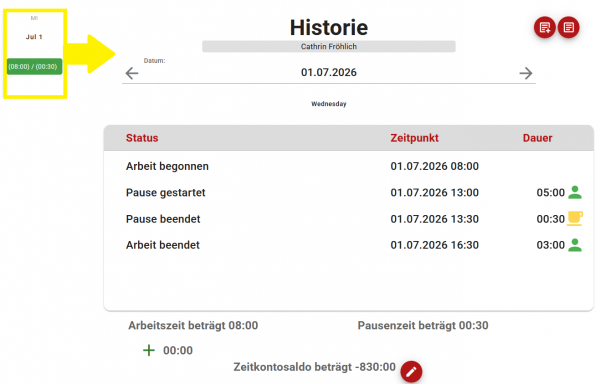Click green person icon next to 03:00
This screenshot has height=384, width=600.
[575, 245]
